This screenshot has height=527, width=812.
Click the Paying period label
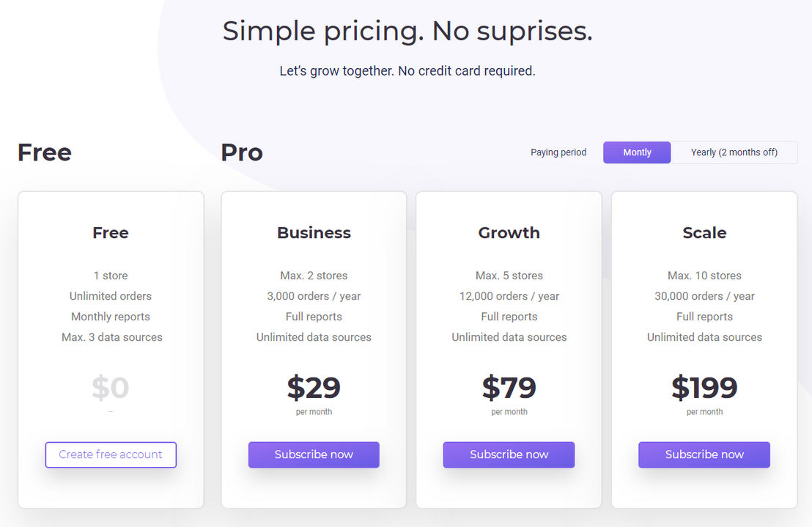(558, 152)
